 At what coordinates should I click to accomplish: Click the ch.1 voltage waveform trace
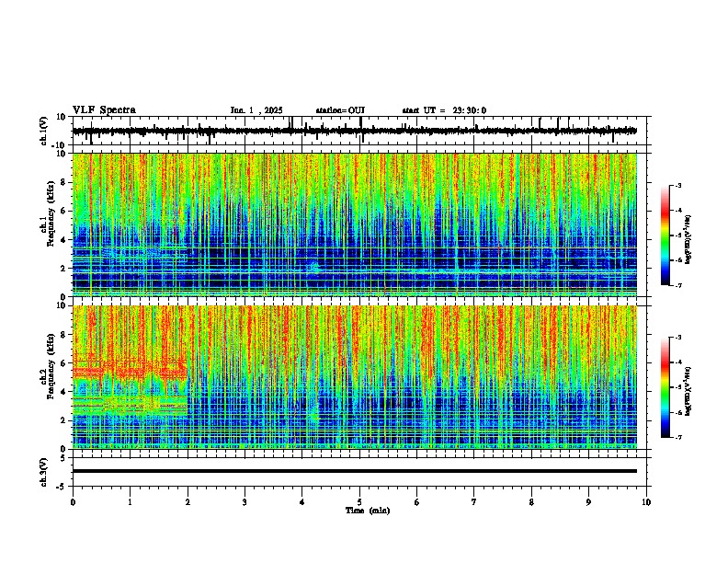pos(355,131)
